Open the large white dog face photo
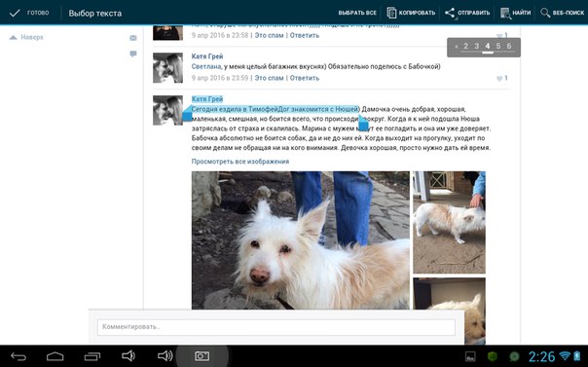This screenshot has height=367, width=588. (301, 240)
